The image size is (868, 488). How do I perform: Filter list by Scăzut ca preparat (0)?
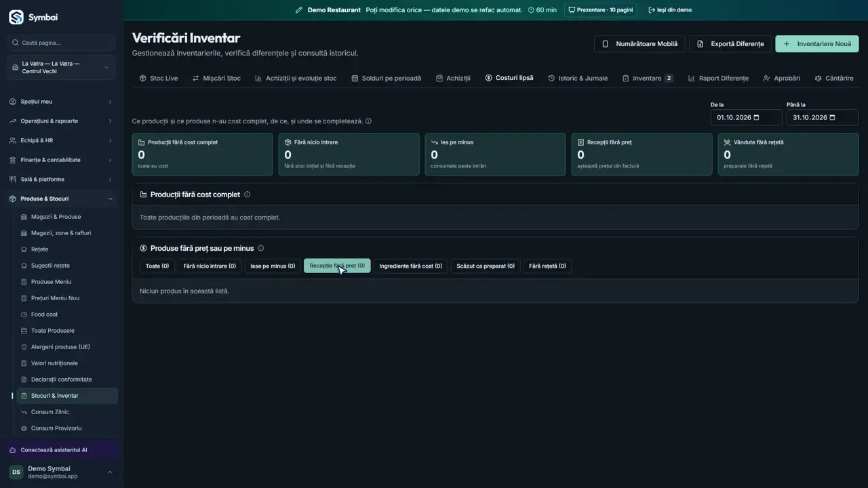[486, 266]
